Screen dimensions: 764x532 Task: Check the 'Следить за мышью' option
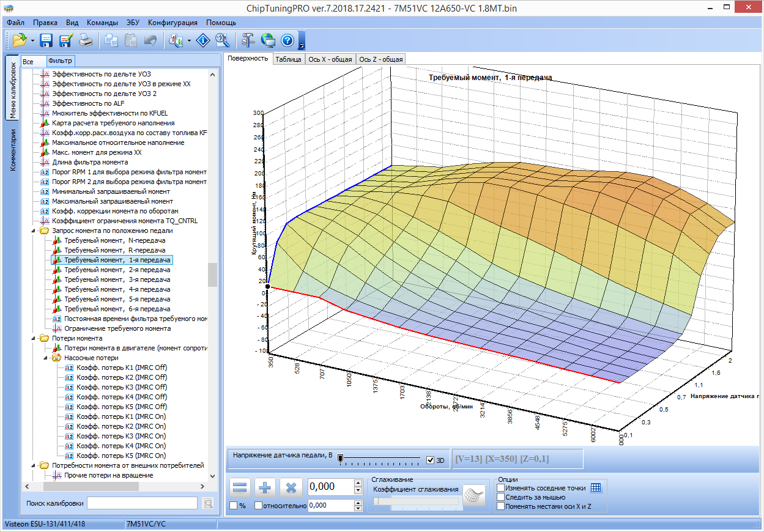point(501,497)
